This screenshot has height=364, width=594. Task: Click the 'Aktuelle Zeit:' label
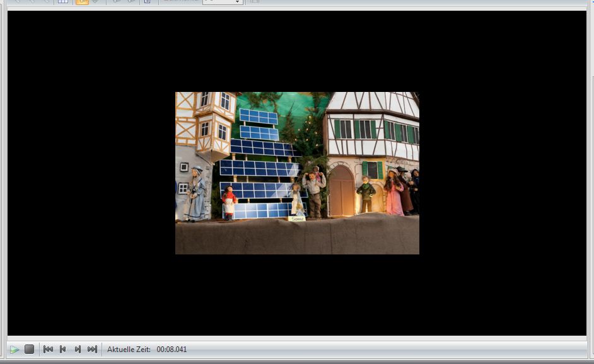(x=129, y=350)
